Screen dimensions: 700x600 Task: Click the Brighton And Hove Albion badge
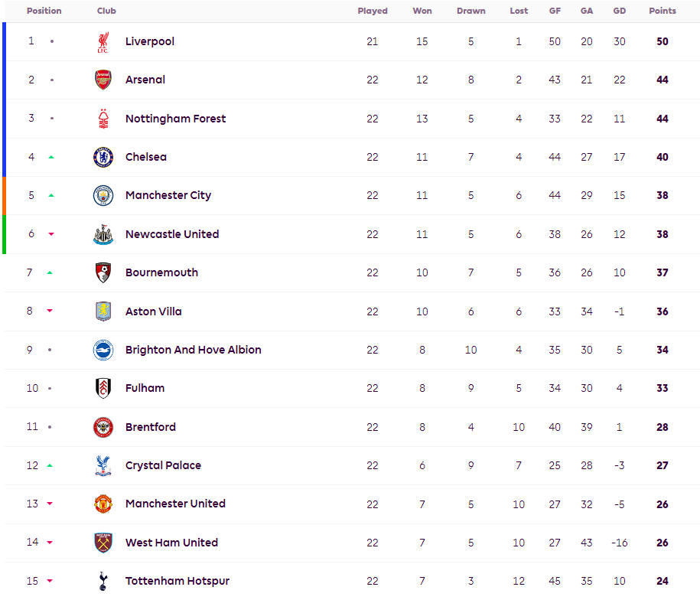(103, 350)
